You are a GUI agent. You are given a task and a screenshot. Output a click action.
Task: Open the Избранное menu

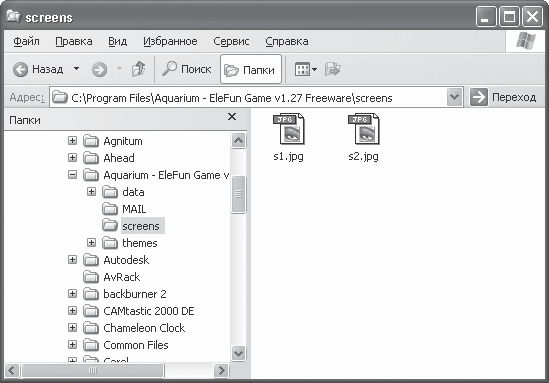click(170, 41)
